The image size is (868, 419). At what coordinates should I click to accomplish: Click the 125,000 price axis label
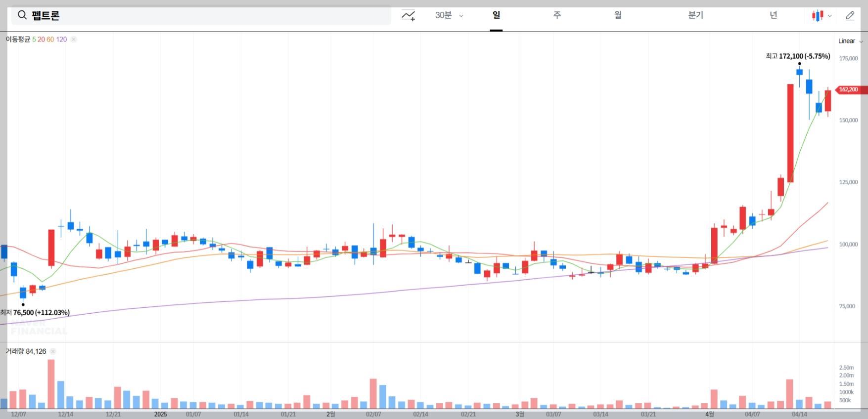pos(848,182)
